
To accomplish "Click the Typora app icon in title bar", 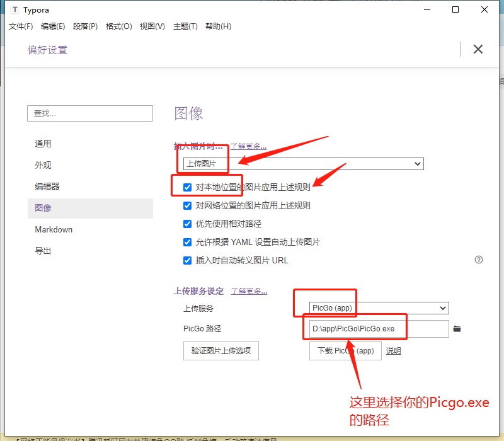I will pyautogui.click(x=14, y=9).
